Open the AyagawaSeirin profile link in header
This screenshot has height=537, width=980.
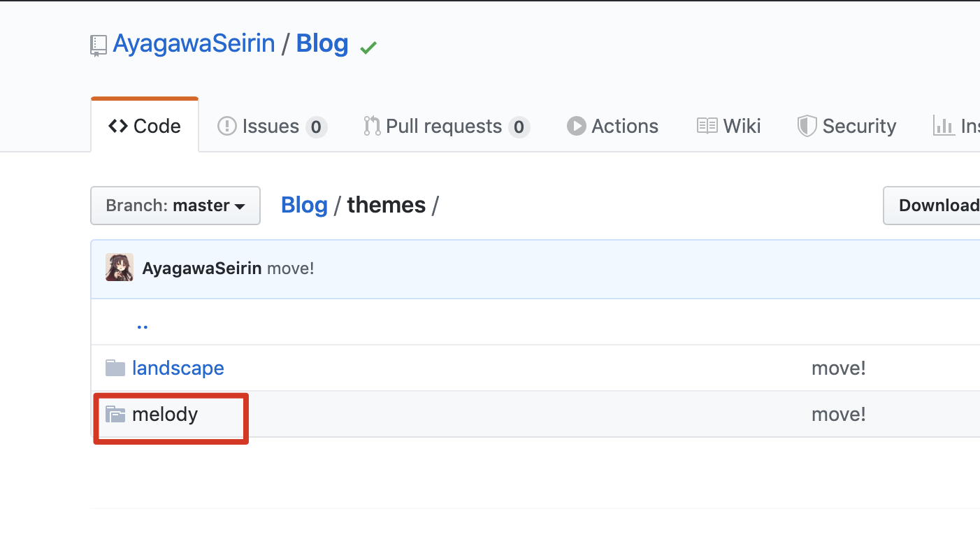click(x=194, y=43)
